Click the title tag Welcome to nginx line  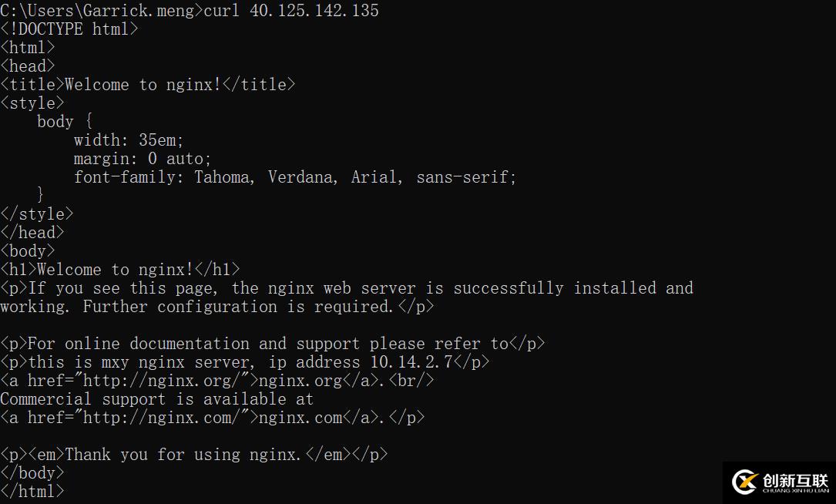(x=148, y=84)
